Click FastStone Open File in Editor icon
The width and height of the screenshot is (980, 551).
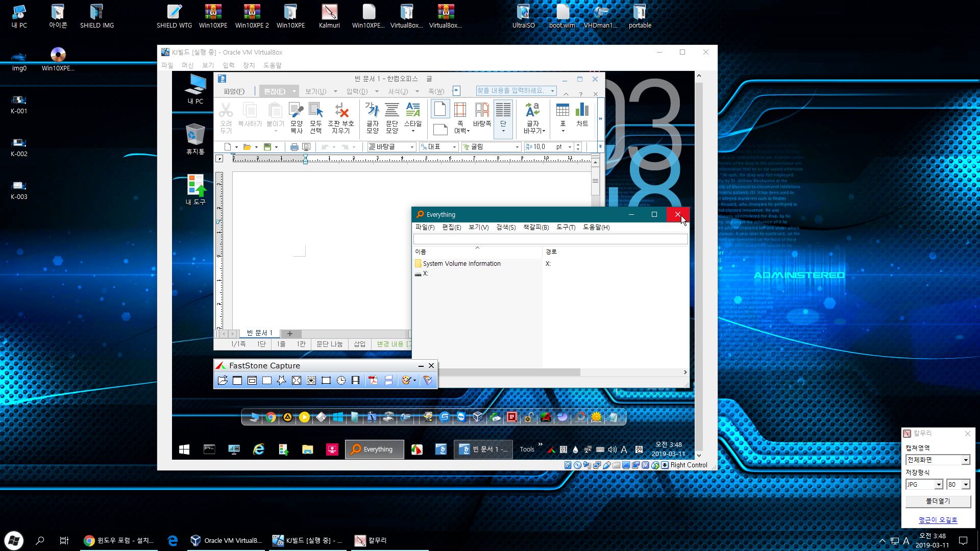tap(223, 381)
